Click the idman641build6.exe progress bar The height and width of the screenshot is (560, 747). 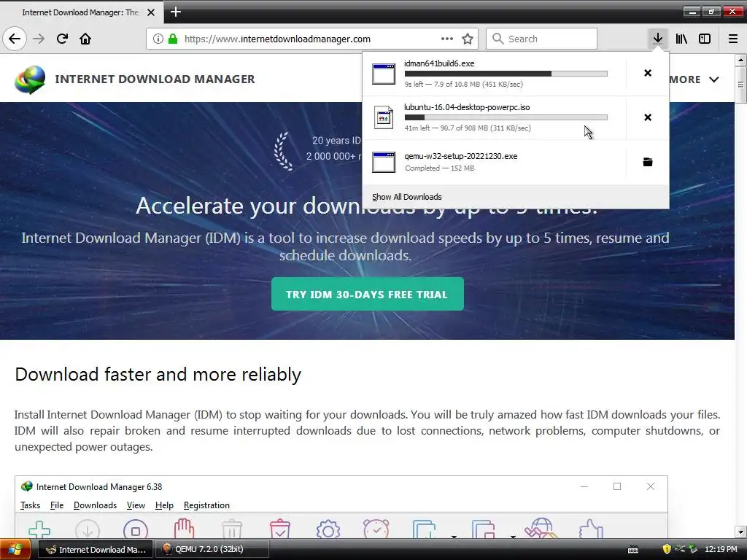tap(506, 74)
